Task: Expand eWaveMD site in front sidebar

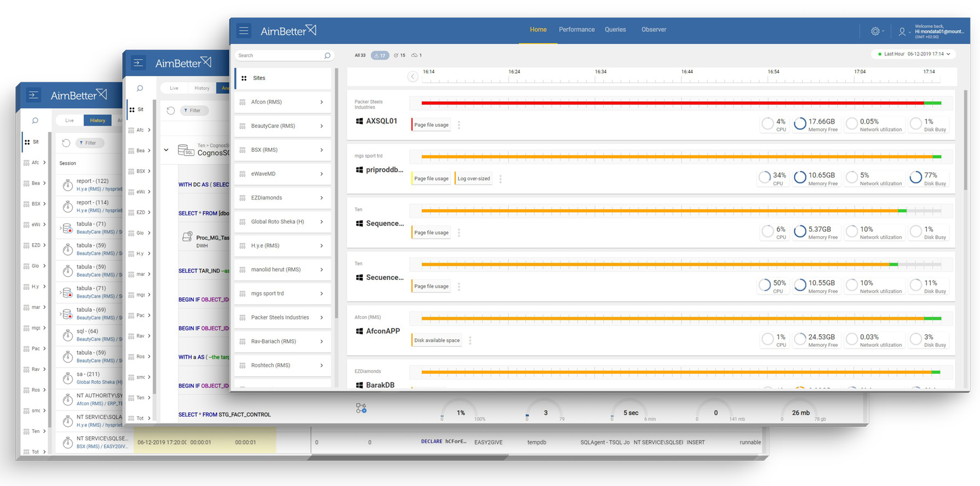Action: coord(322,174)
